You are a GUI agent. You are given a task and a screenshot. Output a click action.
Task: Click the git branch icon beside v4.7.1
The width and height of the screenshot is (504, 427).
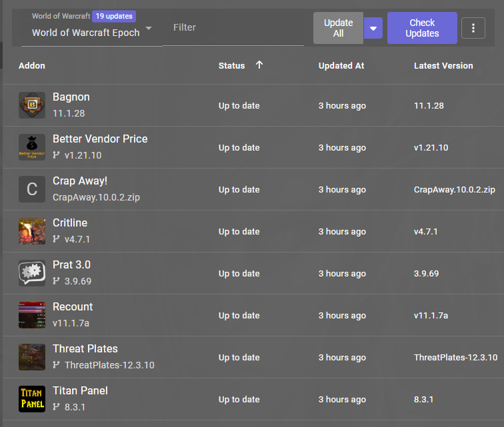pos(56,239)
